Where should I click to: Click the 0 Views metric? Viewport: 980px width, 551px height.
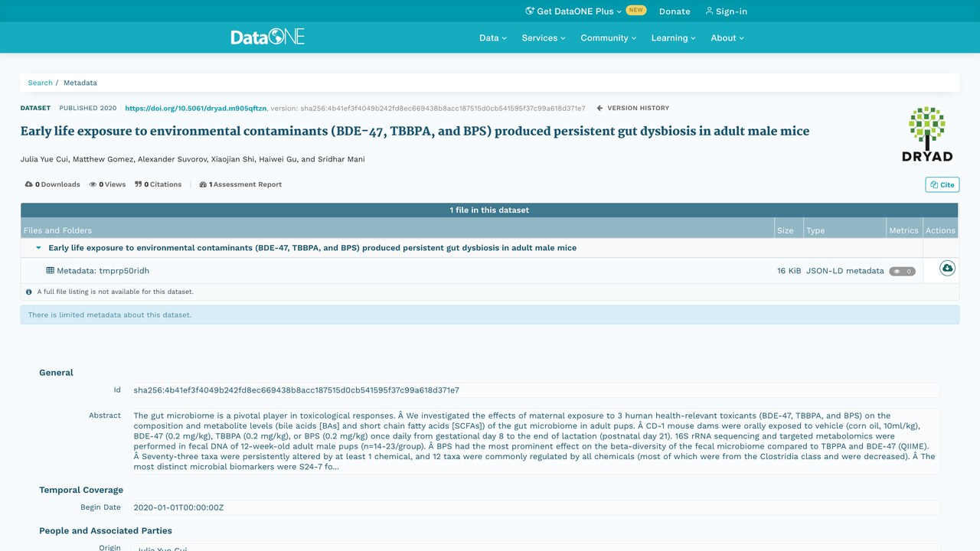(107, 184)
